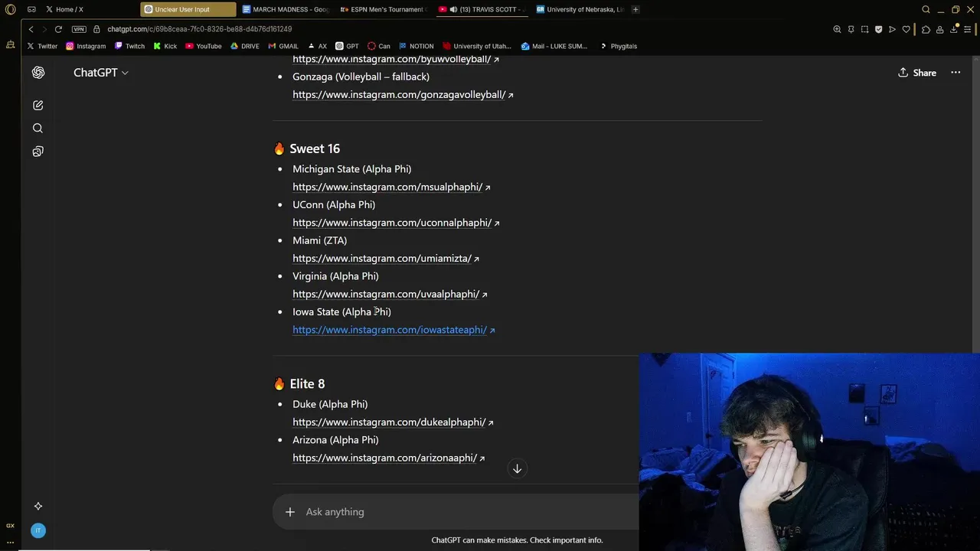This screenshot has width=980, height=551.
Task: Switch to MARCH MADNESS Google Docs tab
Action: pos(285,9)
